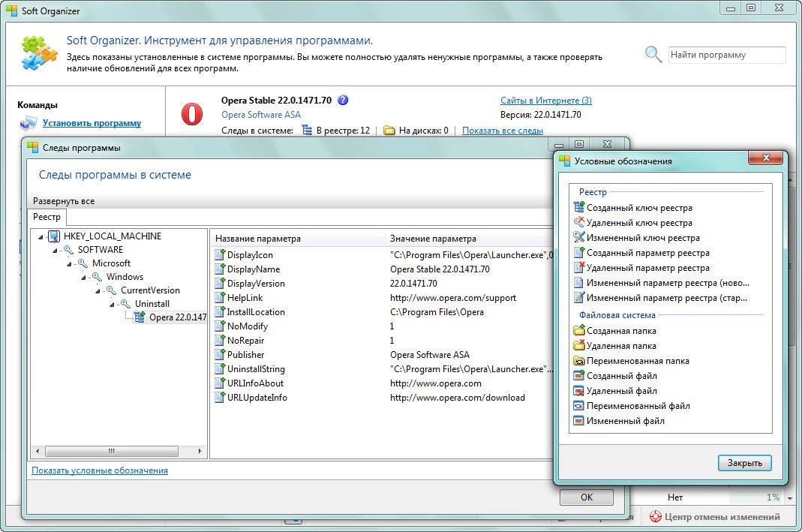802x532 pixels.
Task: Click into the Найти программу search field
Action: coord(727,55)
